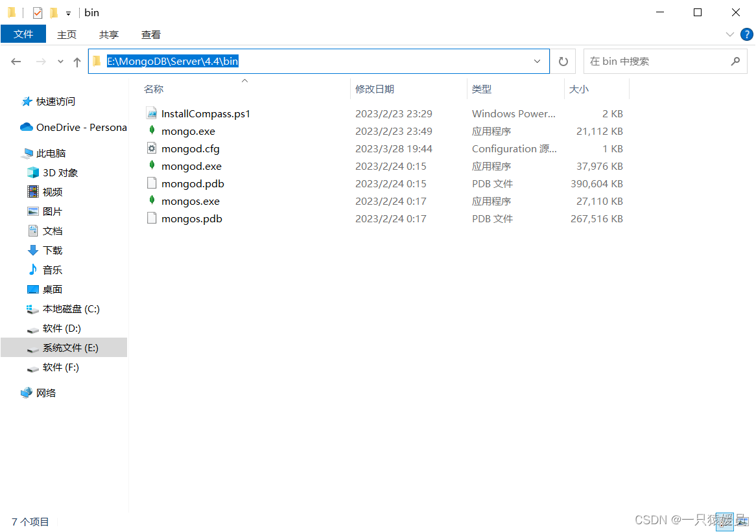The image size is (756, 532).
Task: Select the mongo.exe file name
Action: [188, 131]
